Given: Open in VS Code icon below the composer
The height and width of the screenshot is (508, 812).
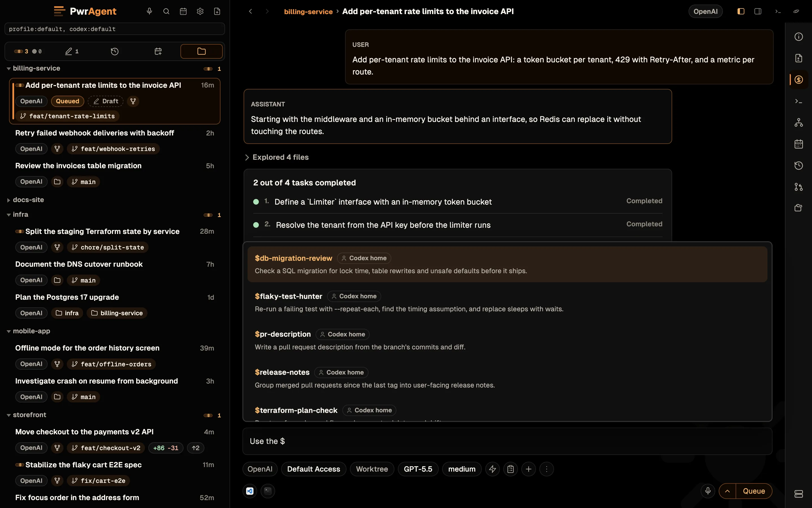Looking at the screenshot, I should pos(250,491).
